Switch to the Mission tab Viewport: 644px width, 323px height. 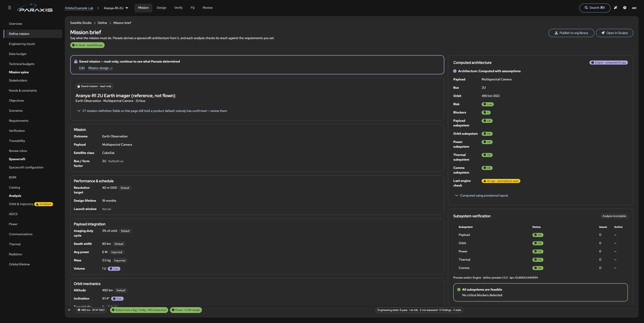click(x=143, y=8)
